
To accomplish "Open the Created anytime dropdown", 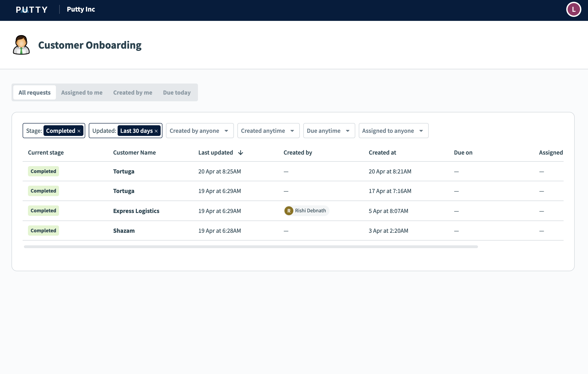I will coord(268,131).
